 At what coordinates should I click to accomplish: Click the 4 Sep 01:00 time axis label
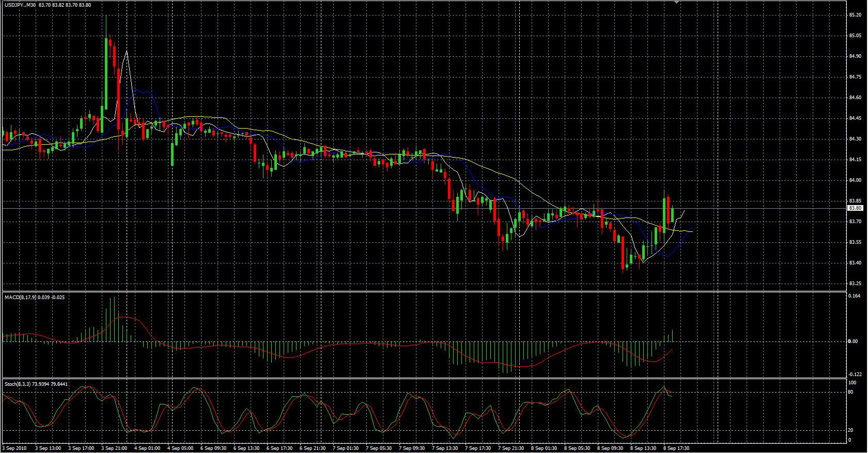147,448
